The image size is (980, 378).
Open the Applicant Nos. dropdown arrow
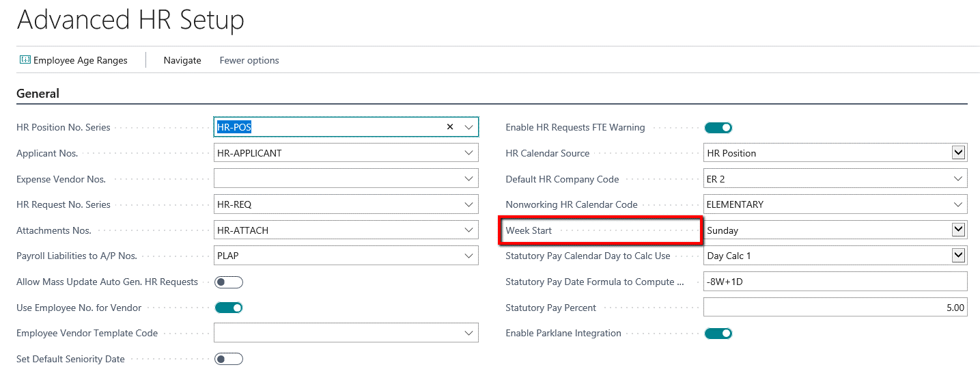coord(469,153)
